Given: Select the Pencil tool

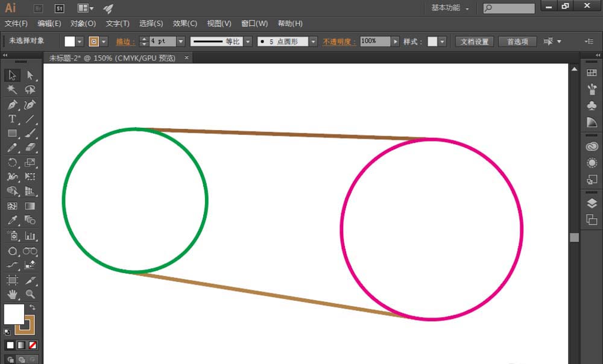Looking at the screenshot, I should (x=12, y=148).
